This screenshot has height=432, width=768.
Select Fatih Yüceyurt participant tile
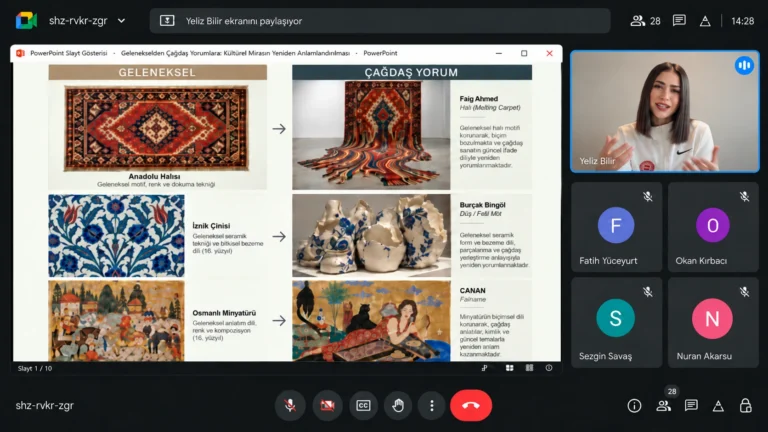(x=616, y=227)
